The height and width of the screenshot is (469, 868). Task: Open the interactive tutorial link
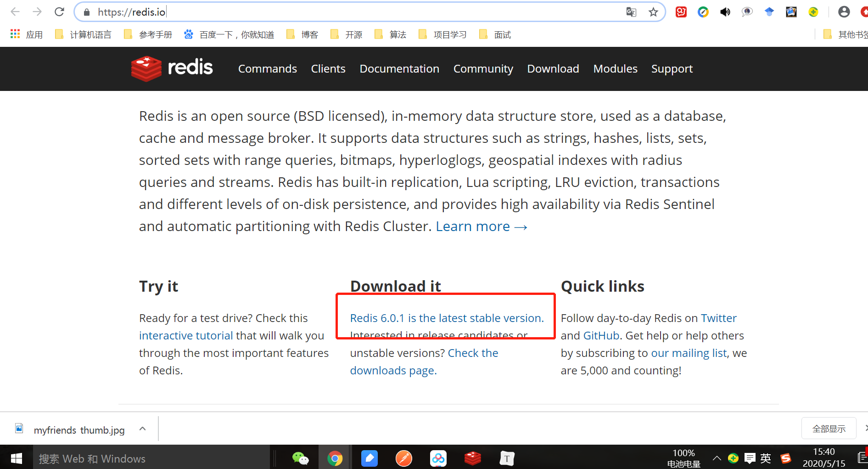[186, 336]
